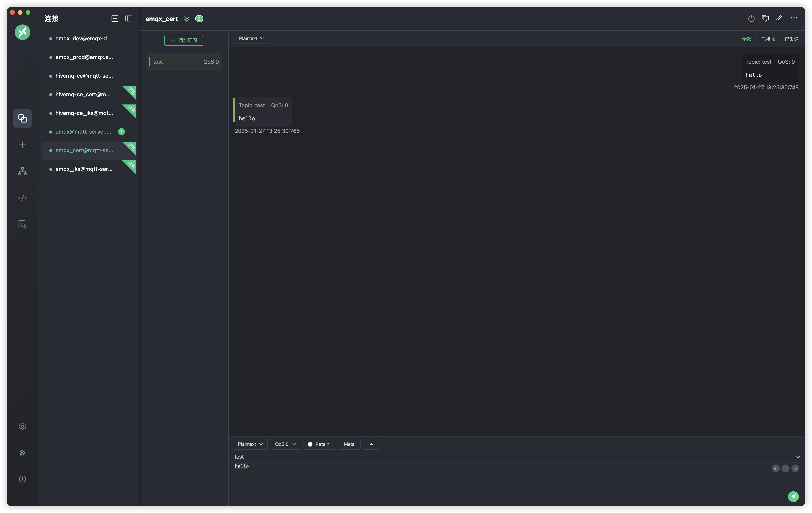Viewport: 812px width, 513px height.
Task: Click the minus payload history button
Action: 786,468
